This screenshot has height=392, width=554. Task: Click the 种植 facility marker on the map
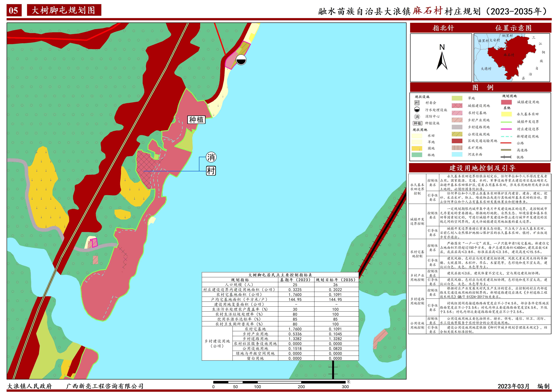[196, 120]
